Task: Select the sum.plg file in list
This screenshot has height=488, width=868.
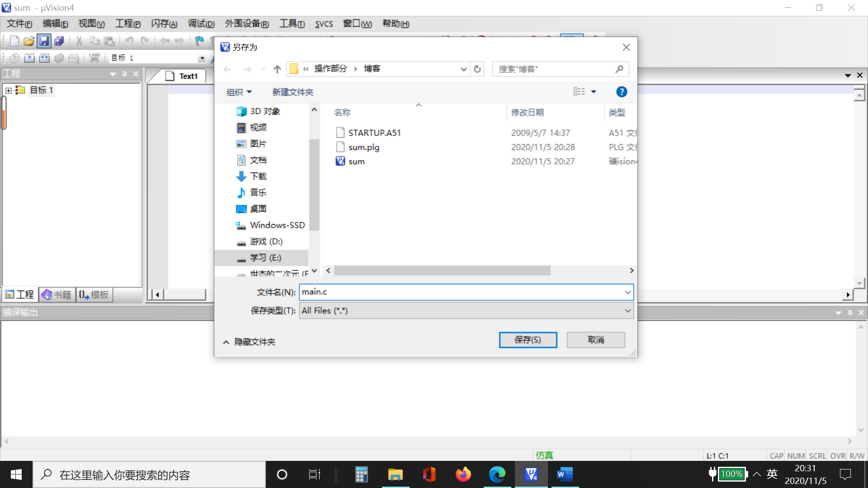Action: 364,147
